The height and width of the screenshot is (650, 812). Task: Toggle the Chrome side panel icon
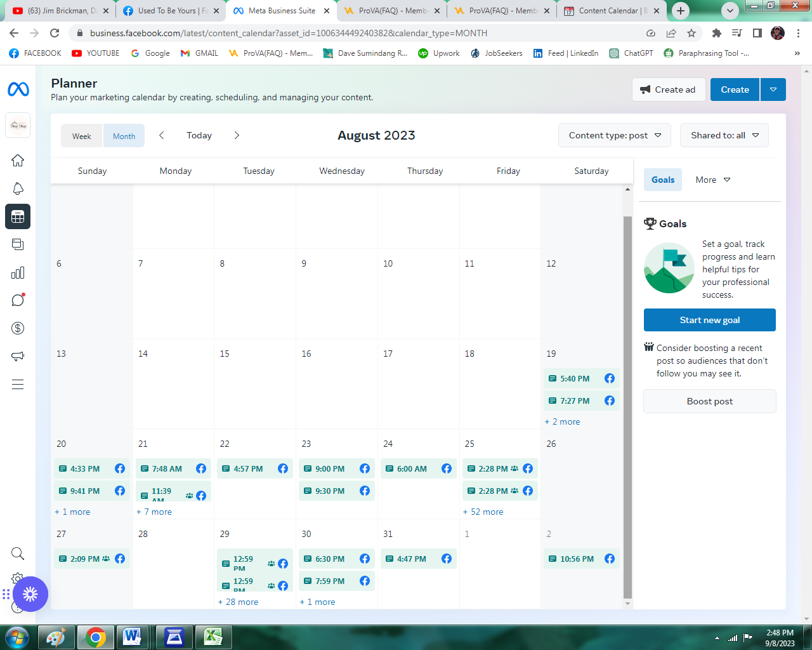point(757,33)
